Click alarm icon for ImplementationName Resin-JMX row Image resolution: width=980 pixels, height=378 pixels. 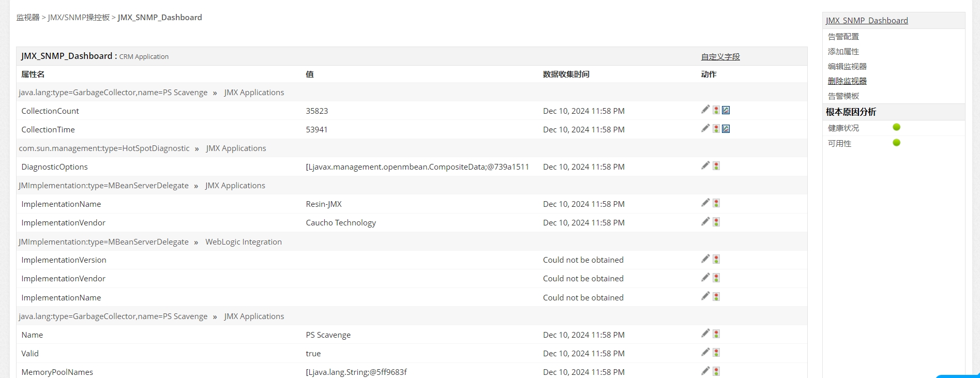coord(716,203)
